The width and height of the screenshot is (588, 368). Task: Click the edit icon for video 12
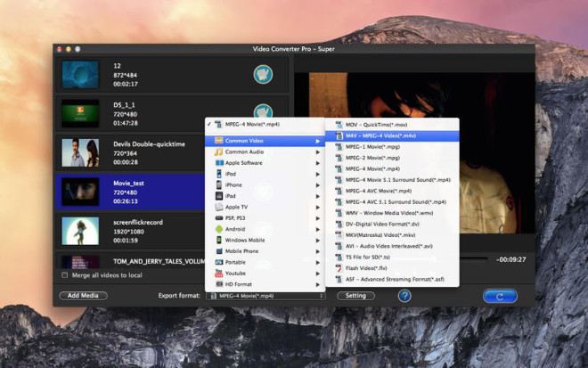pyautogui.click(x=262, y=74)
